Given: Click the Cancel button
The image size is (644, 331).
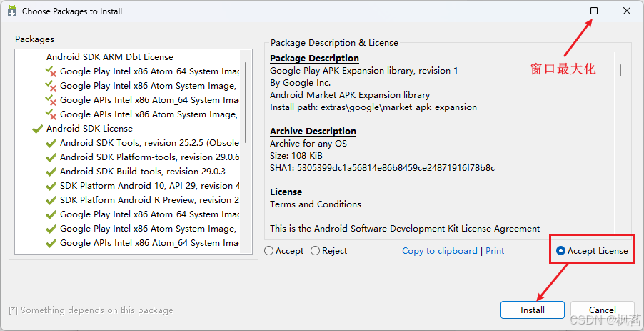Looking at the screenshot, I should 602,310.
